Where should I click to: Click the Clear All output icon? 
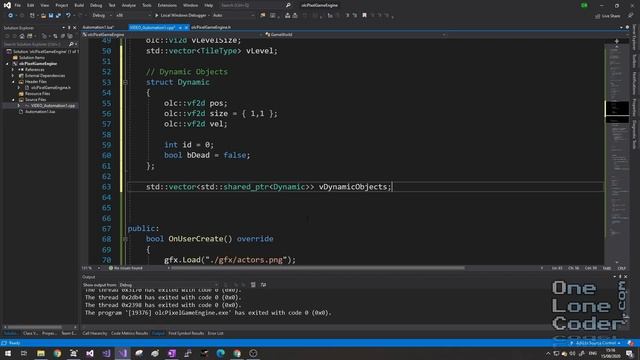click(253, 285)
